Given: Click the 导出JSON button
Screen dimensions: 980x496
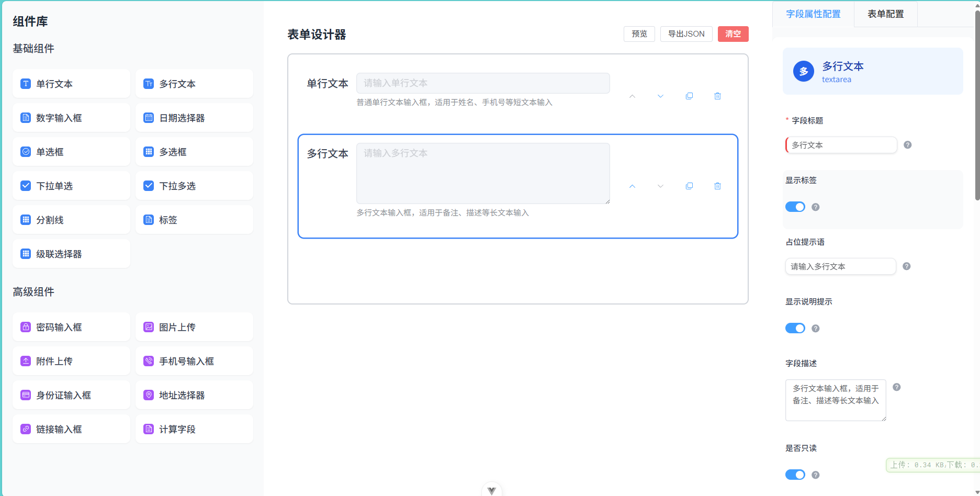Looking at the screenshot, I should (686, 34).
